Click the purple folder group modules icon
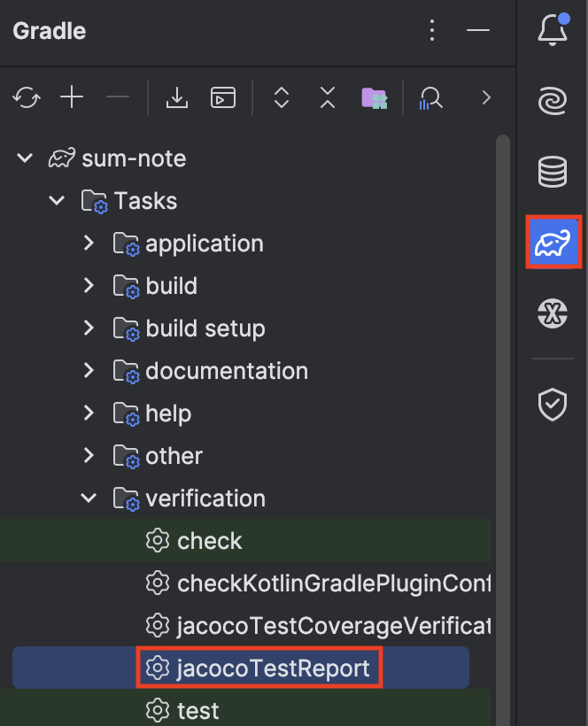The width and height of the screenshot is (588, 726). pyautogui.click(x=374, y=97)
